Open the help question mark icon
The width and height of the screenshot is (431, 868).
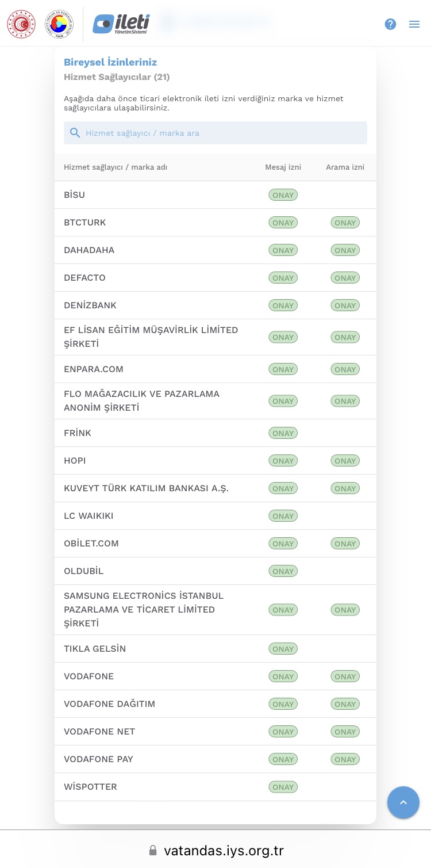point(390,24)
